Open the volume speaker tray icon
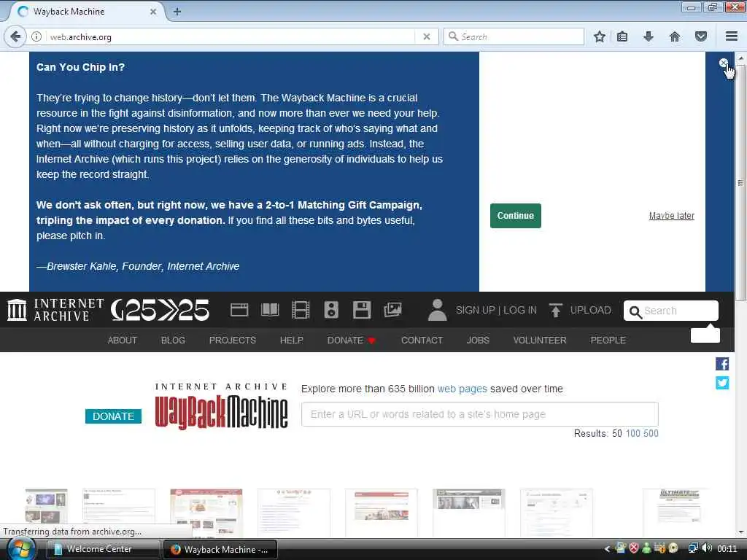Image resolution: width=747 pixels, height=560 pixels. pos(707,548)
